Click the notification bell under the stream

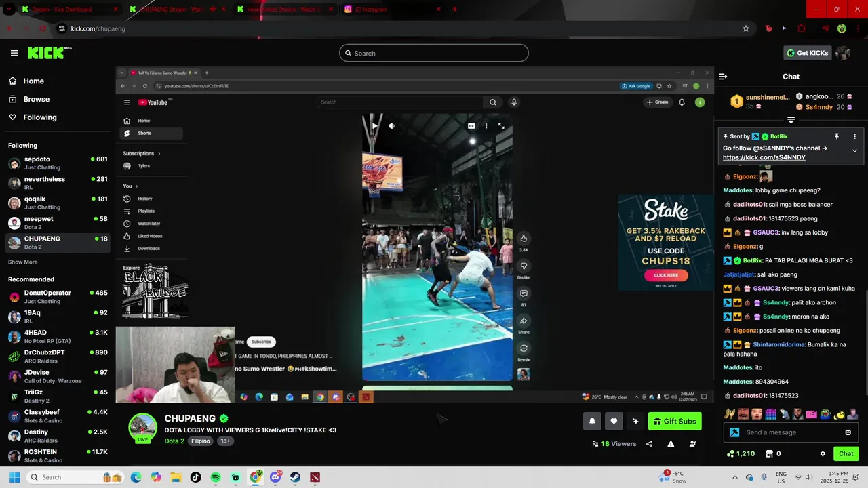coord(592,421)
